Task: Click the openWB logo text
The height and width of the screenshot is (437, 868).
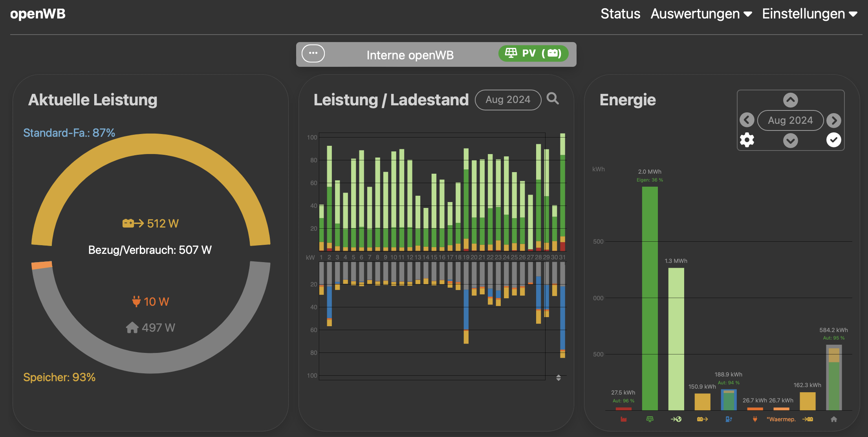Action: pyautogui.click(x=38, y=14)
